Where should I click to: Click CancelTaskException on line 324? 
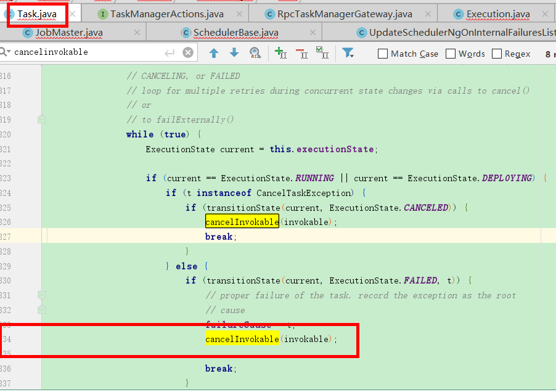click(x=303, y=193)
